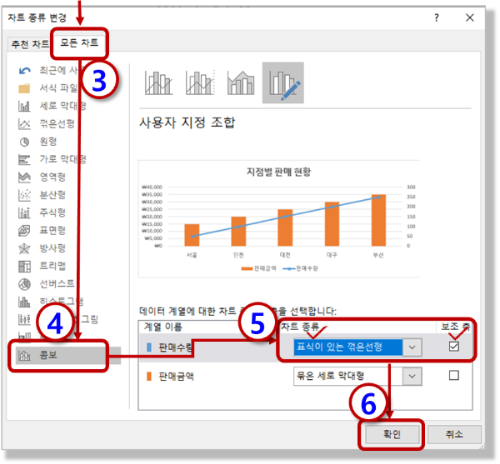Viewport: 500px width, 464px height.
Task: Select the 판매수량 series name
Action: [175, 348]
